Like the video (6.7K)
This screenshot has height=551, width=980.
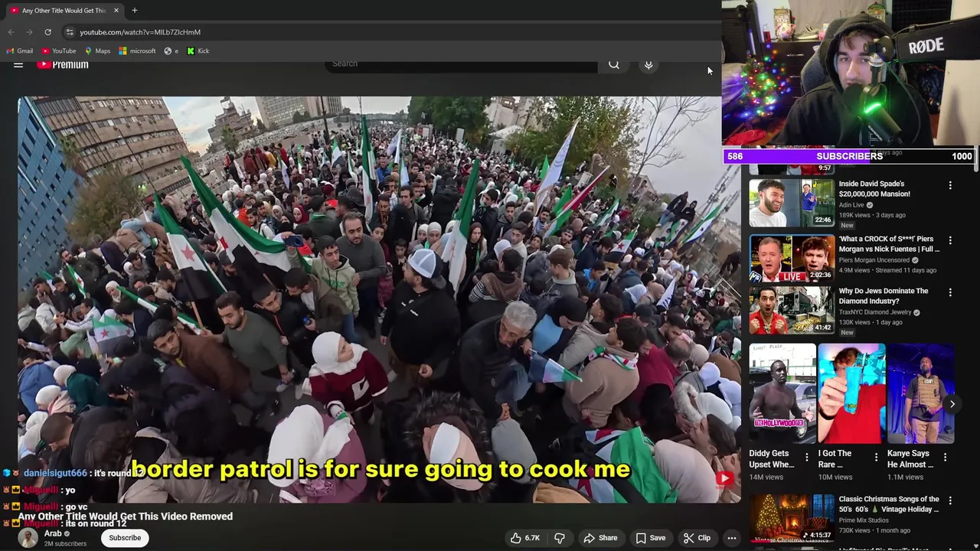point(525,538)
